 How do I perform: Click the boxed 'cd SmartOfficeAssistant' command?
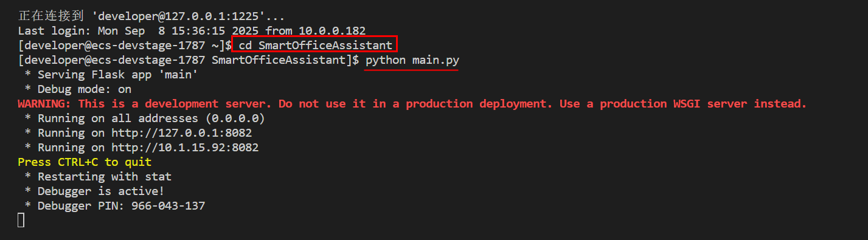(314, 45)
